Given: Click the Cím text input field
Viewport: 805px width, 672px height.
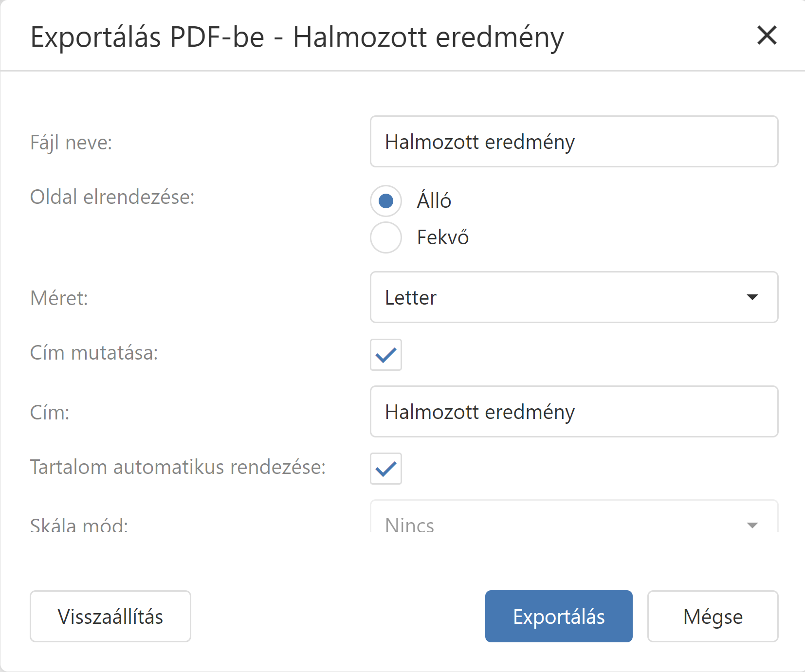Looking at the screenshot, I should [x=574, y=412].
